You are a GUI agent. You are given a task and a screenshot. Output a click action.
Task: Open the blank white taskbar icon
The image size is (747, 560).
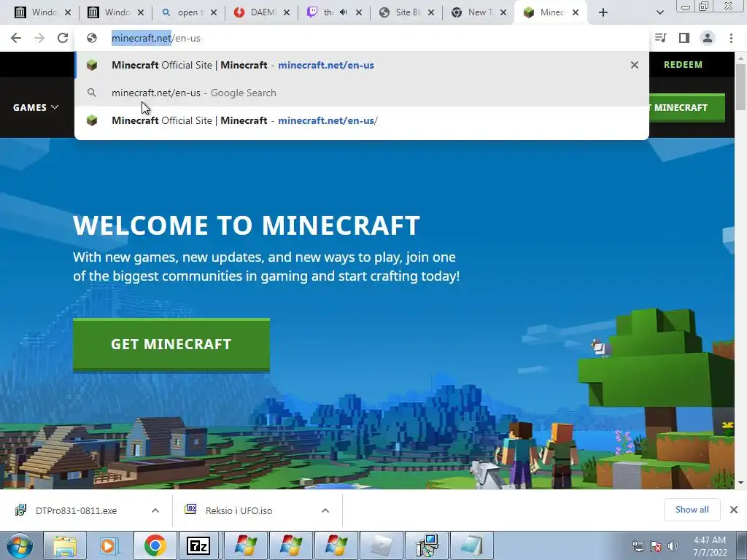click(x=381, y=545)
